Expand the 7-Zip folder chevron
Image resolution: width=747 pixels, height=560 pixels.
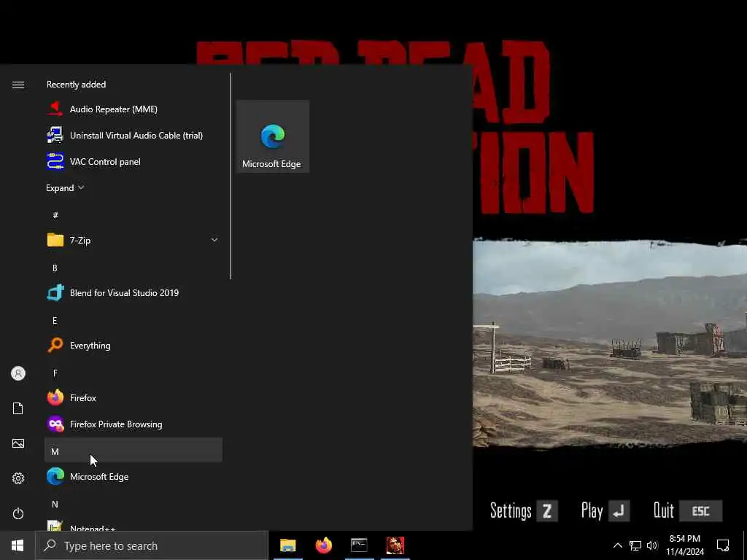coord(214,240)
